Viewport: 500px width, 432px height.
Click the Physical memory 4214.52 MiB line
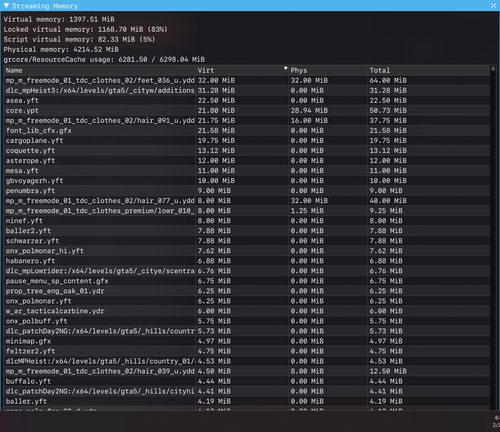coord(61,49)
